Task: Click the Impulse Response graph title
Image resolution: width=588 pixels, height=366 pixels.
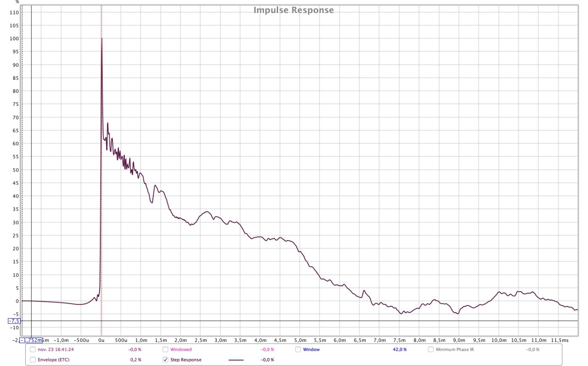Action: click(294, 10)
